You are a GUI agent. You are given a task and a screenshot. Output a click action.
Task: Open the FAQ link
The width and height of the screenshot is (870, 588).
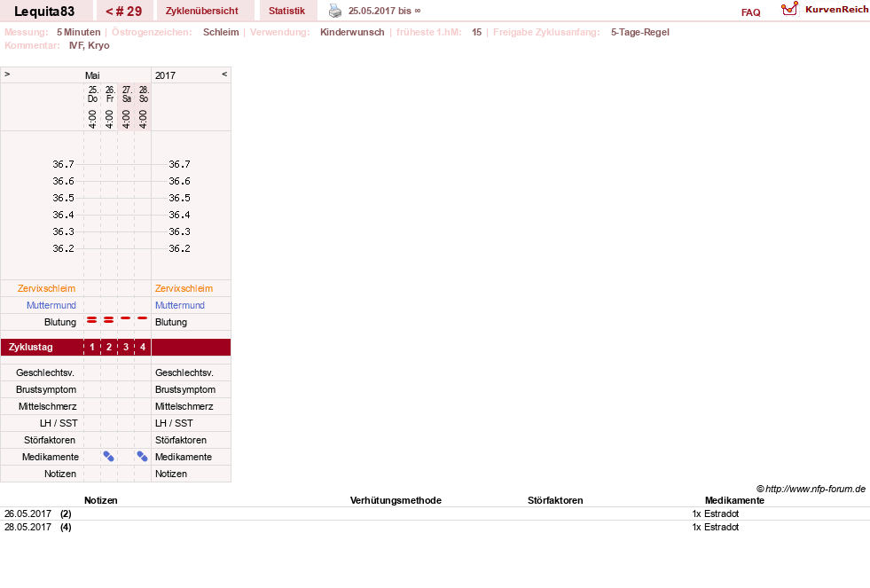pos(750,12)
